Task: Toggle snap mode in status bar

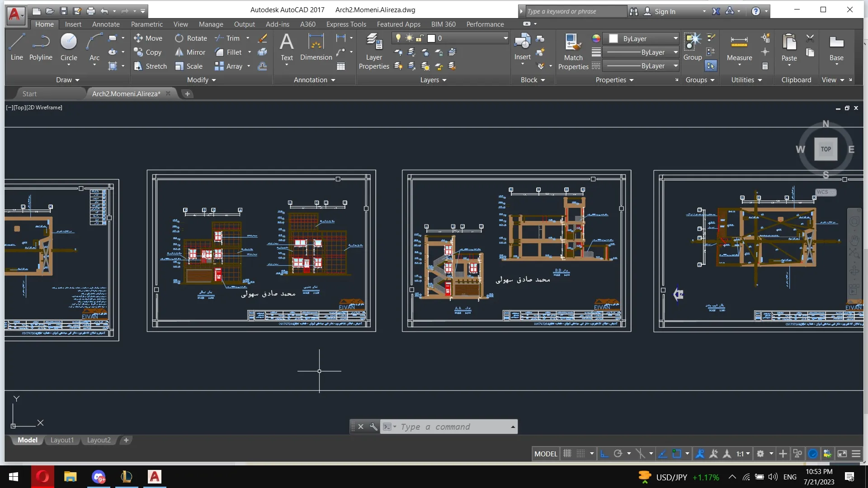Action: click(x=581, y=454)
